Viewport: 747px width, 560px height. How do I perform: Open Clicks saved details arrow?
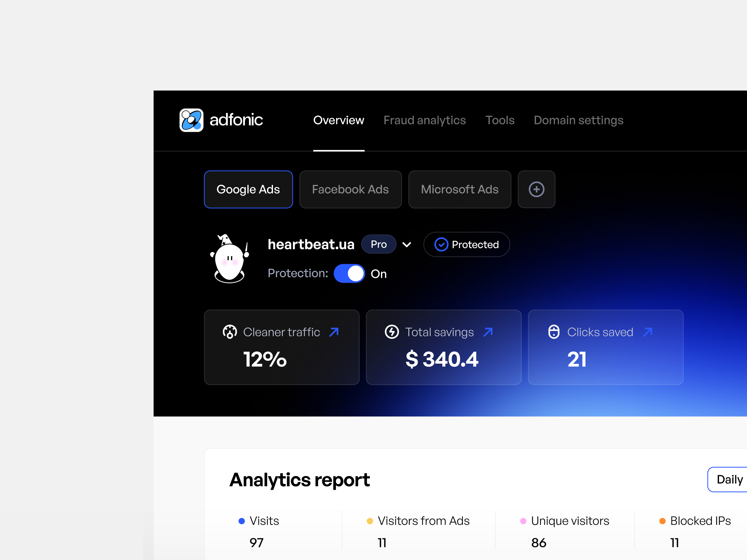click(x=648, y=332)
